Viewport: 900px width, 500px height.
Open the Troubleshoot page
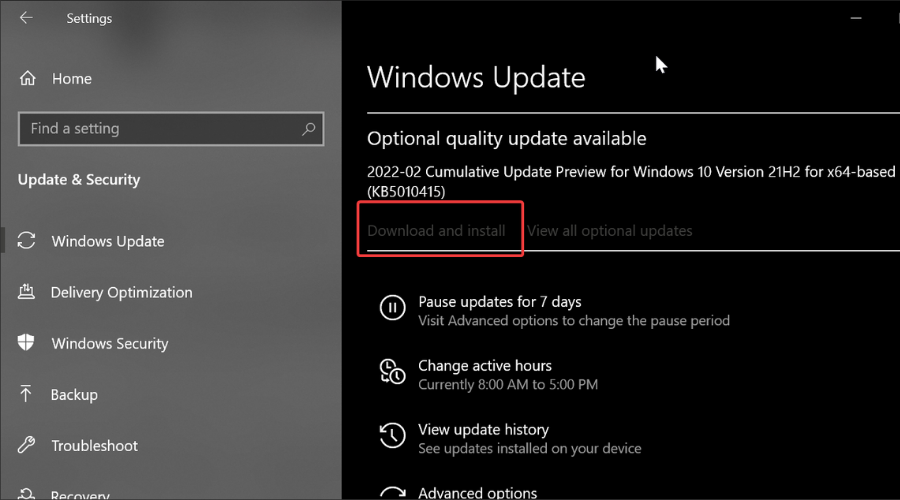(95, 445)
